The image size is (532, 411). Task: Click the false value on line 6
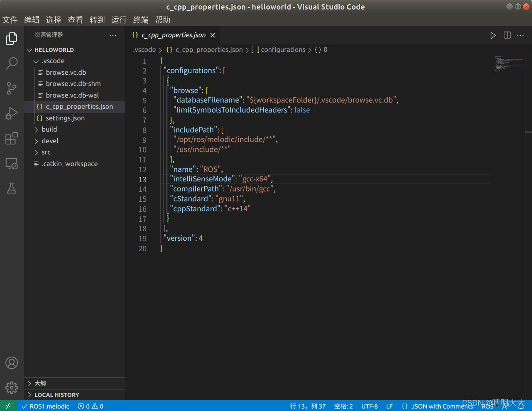tap(302, 110)
